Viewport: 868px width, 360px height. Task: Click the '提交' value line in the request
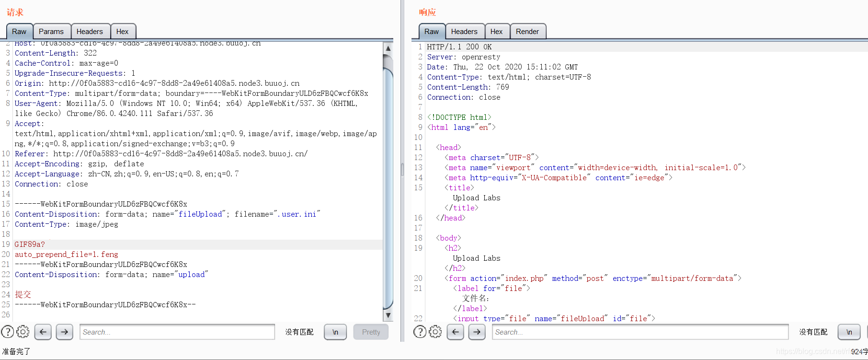[x=23, y=295]
